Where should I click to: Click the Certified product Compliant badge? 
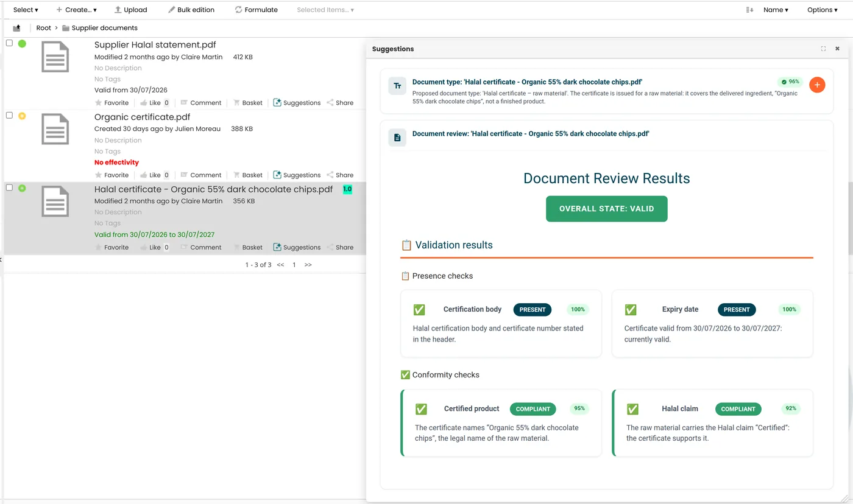(x=533, y=409)
